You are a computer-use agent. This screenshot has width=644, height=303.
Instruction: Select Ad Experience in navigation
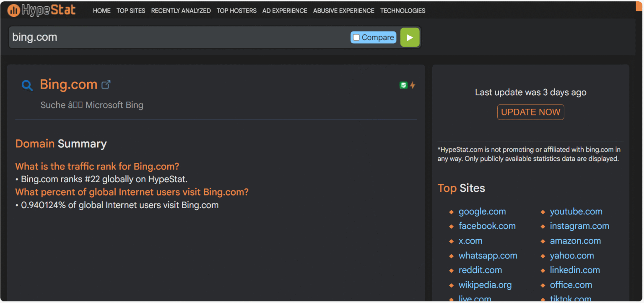[285, 11]
